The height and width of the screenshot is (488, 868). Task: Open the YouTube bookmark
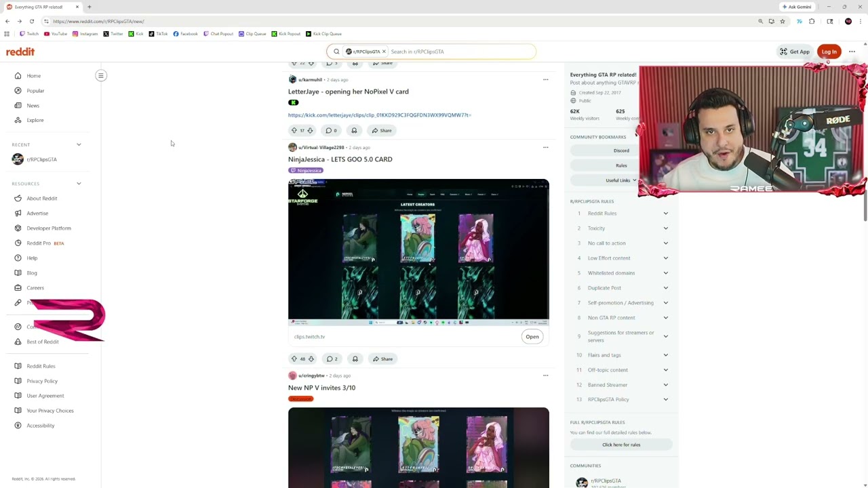click(x=56, y=34)
